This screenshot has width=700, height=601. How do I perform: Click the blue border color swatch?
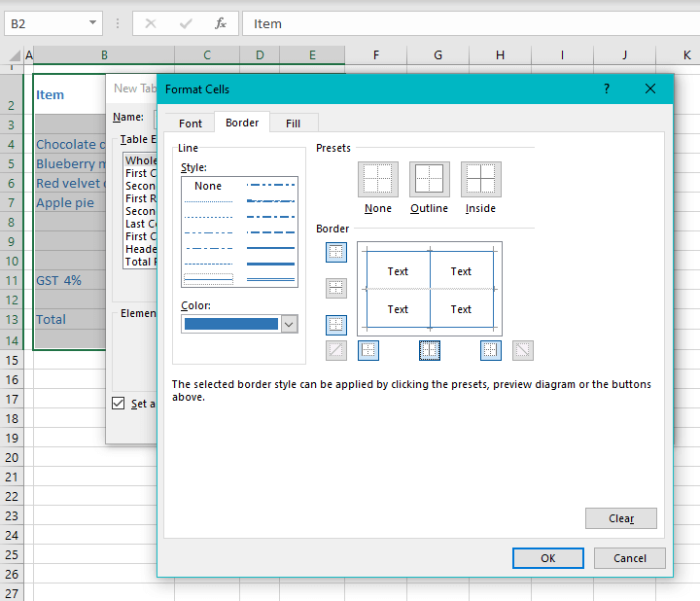[230, 324]
